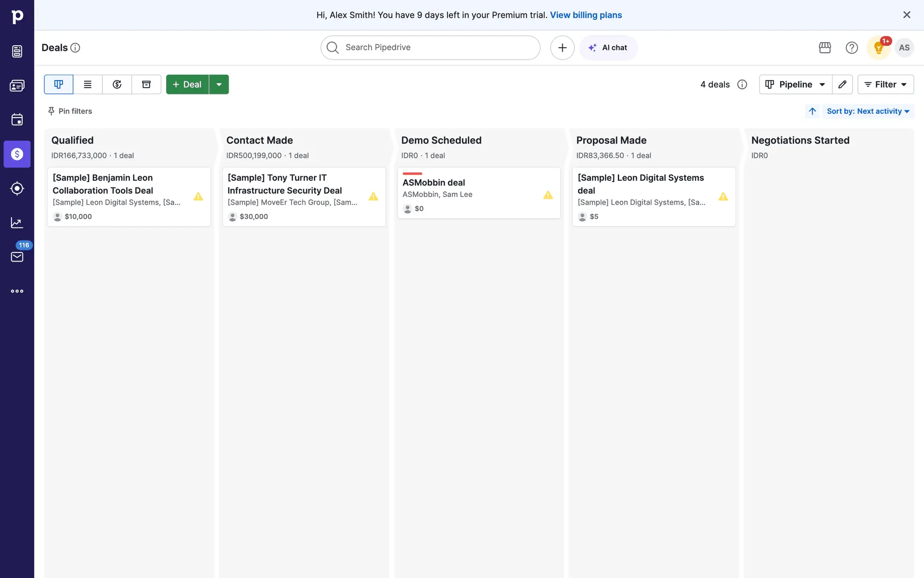Switch to forecast view
Viewport: 924px width, 578px height.
[117, 84]
